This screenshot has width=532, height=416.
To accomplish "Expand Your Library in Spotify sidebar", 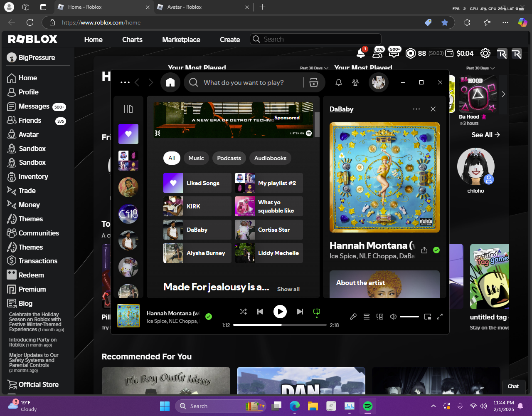I will (128, 109).
